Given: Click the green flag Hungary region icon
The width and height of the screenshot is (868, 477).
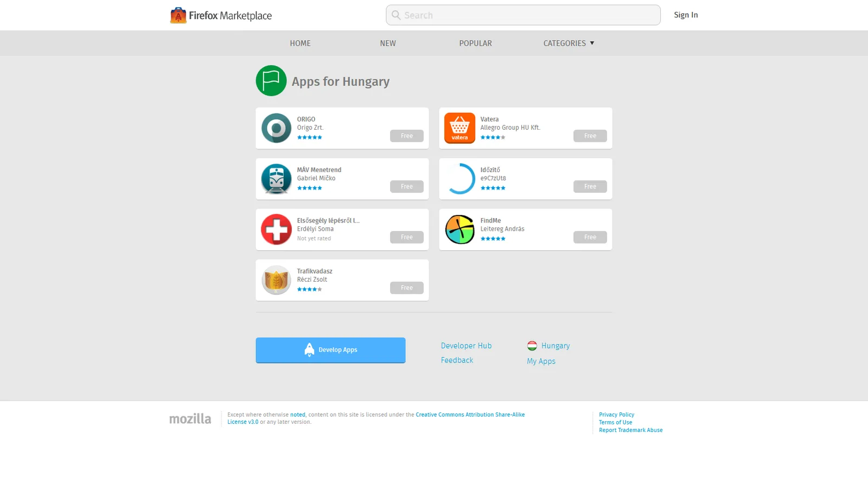Looking at the screenshot, I should [271, 81].
